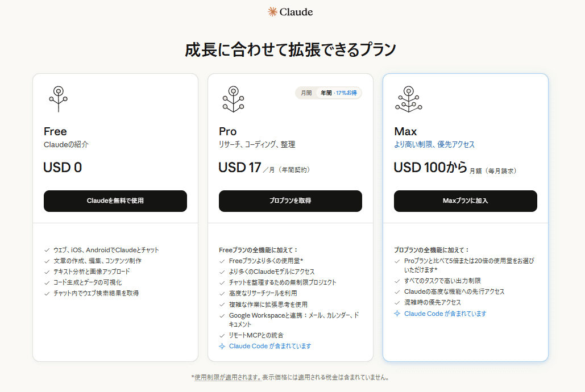Click the プロプランを取得 button
This screenshot has width=585, height=392.
tap(291, 201)
